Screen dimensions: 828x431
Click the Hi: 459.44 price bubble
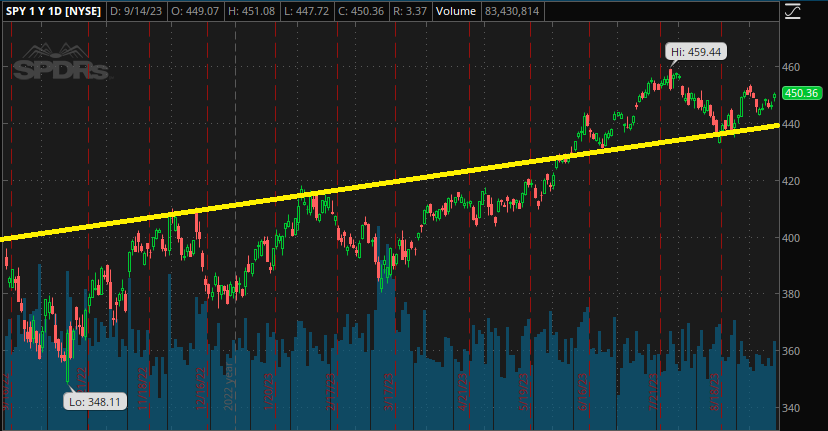point(696,52)
